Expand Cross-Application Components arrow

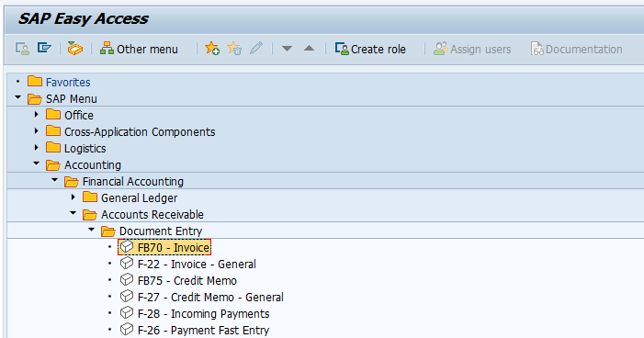pos(37,131)
